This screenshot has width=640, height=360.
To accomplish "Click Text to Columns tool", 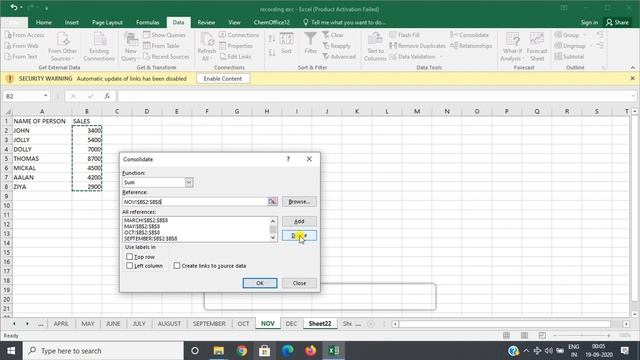I will [x=375, y=47].
